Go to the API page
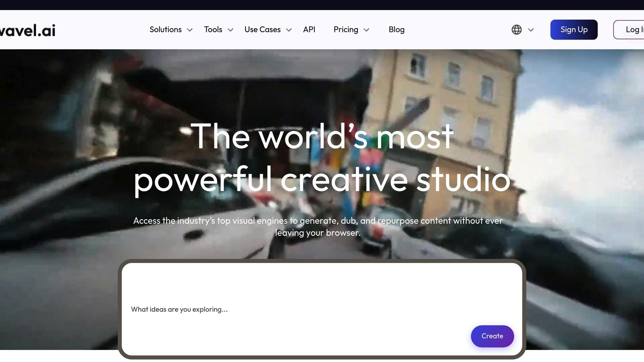 pyautogui.click(x=309, y=30)
